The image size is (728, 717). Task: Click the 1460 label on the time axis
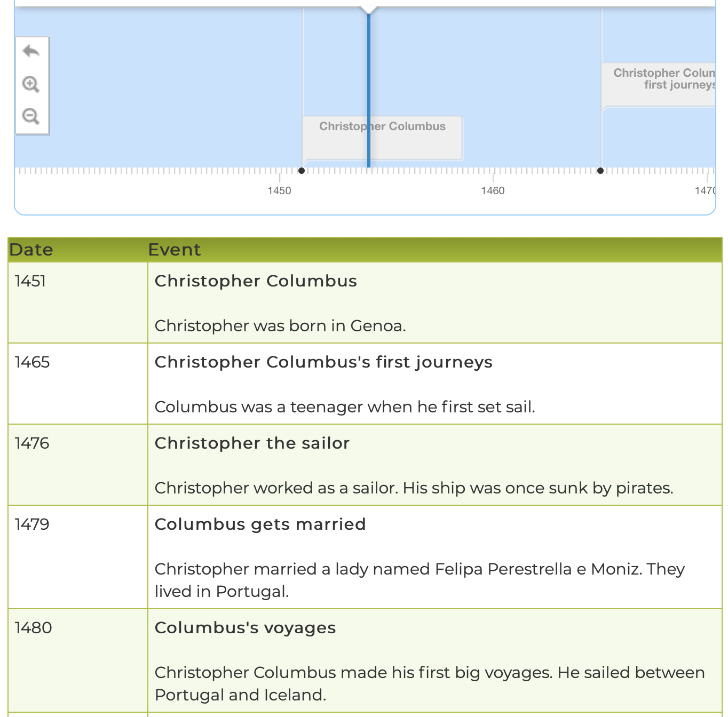pos(493,191)
